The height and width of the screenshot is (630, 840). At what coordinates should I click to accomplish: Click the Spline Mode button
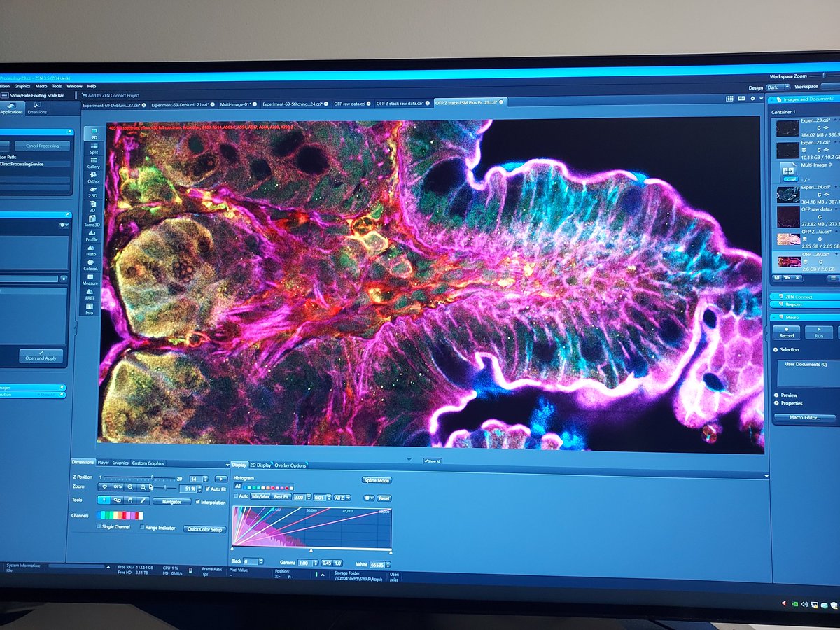point(377,480)
